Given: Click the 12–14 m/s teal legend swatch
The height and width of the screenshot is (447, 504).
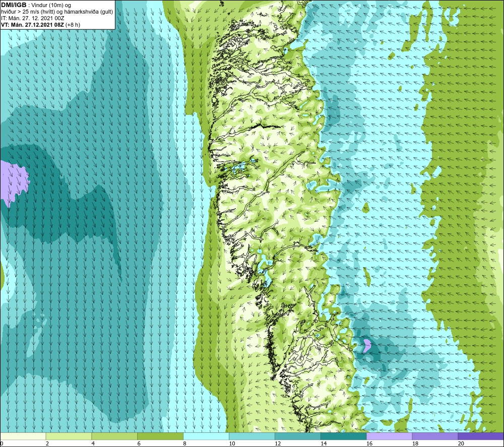Looking at the screenshot, I should pos(298,436).
